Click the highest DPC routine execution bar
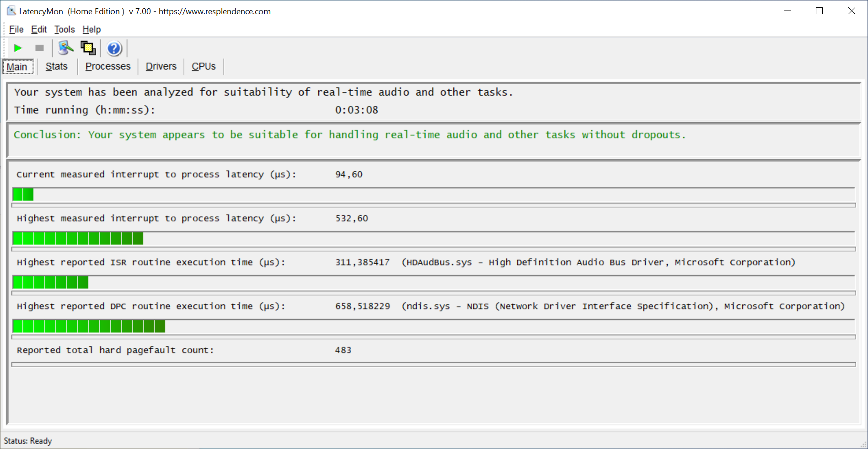This screenshot has height=449, width=868. tap(433, 326)
